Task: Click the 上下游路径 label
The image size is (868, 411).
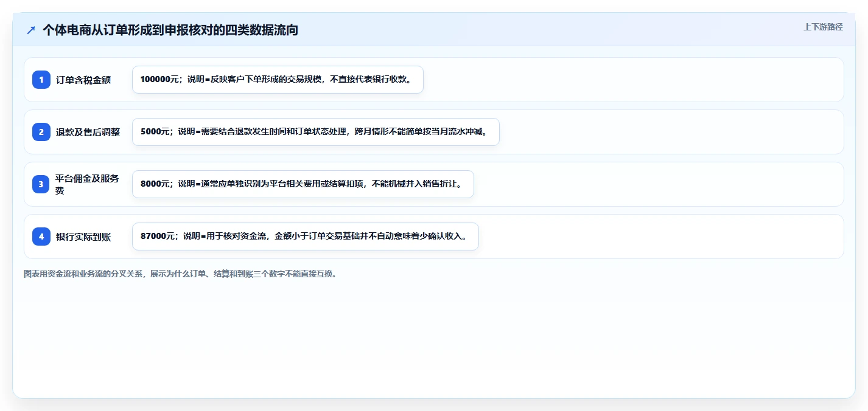Action: point(823,27)
